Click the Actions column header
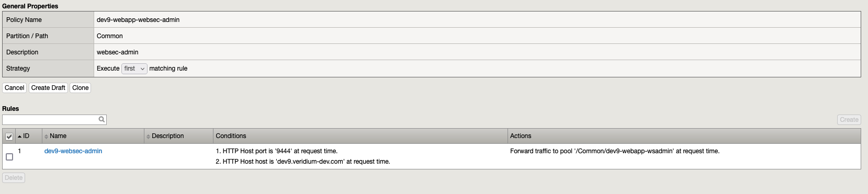 click(x=521, y=136)
